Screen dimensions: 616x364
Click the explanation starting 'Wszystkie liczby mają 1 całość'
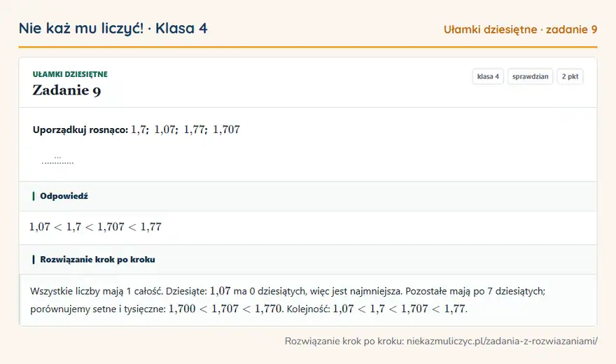[x=288, y=300]
